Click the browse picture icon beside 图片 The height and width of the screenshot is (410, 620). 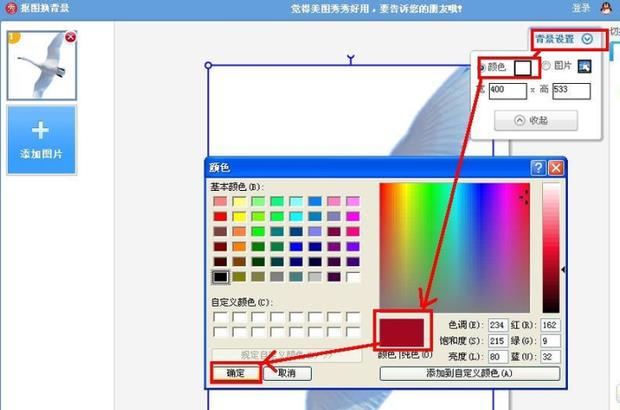[x=586, y=67]
